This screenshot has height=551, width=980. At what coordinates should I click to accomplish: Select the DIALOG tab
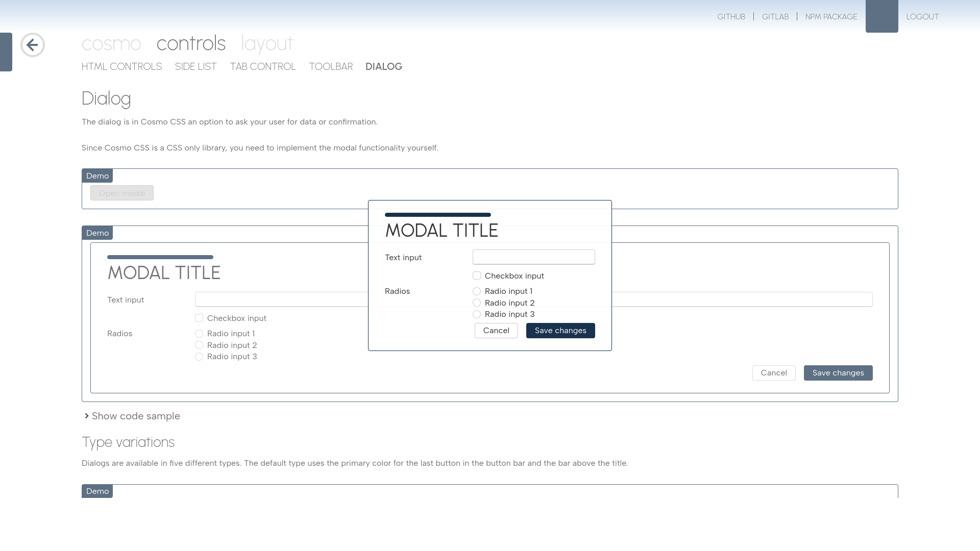pyautogui.click(x=384, y=67)
